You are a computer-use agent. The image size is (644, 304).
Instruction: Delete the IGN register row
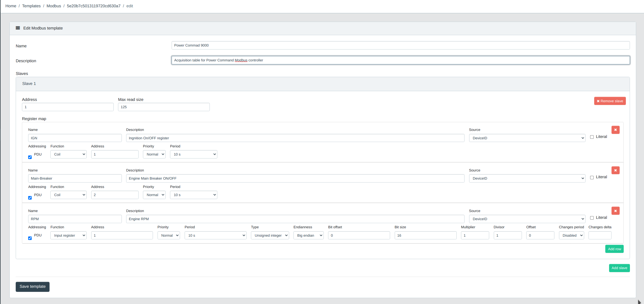pos(615,130)
